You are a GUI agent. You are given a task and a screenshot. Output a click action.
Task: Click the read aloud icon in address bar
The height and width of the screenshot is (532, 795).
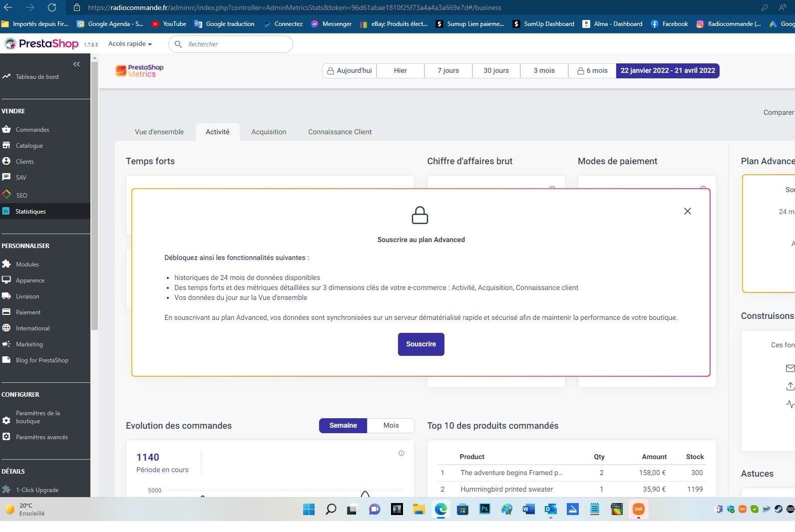point(783,7)
